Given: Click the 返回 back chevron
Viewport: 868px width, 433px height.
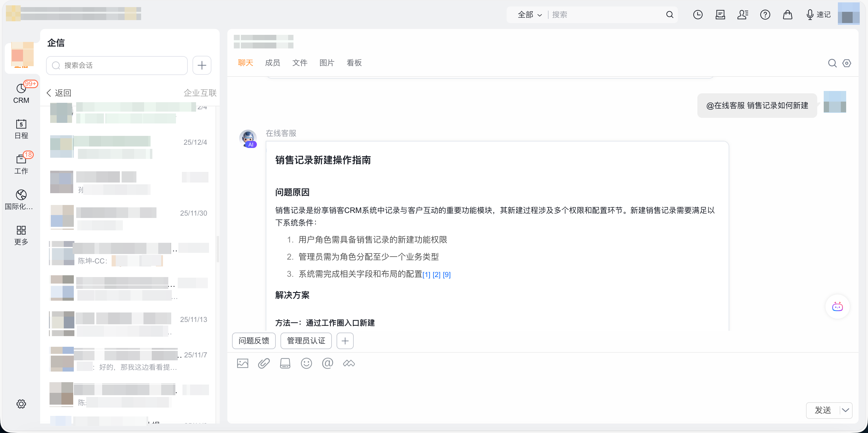Looking at the screenshot, I should [49, 93].
